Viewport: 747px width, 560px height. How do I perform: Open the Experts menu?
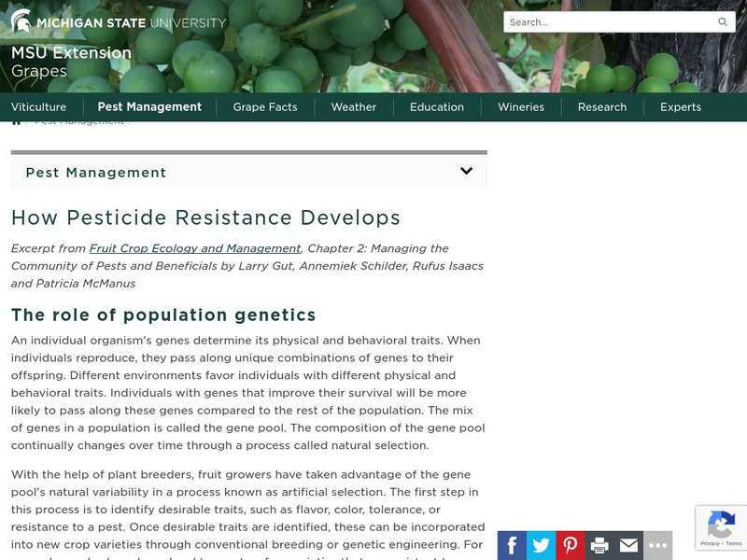click(x=681, y=107)
